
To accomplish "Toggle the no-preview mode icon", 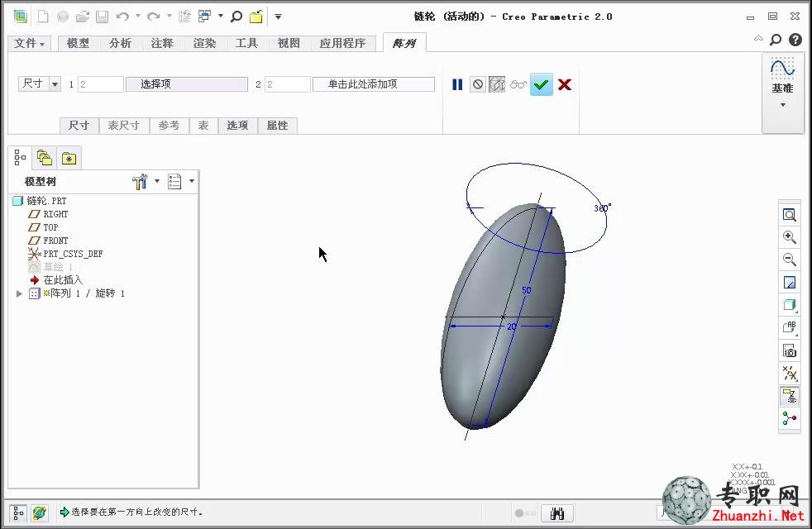I will [x=478, y=84].
